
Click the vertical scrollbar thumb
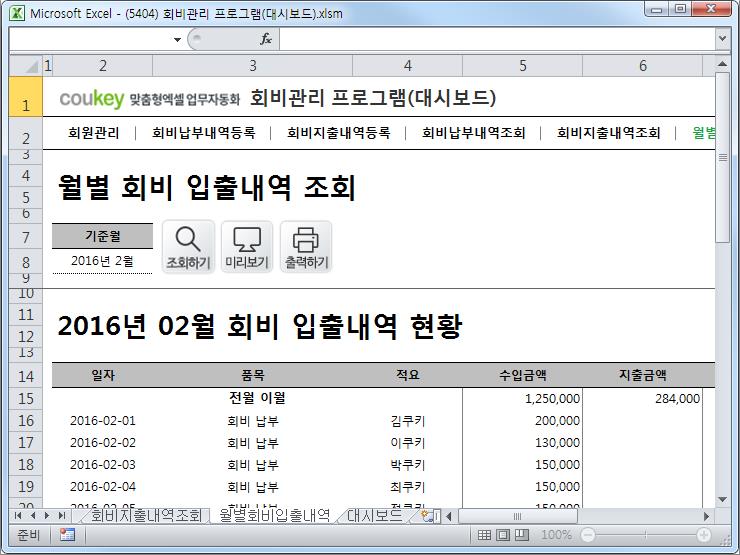722,157
